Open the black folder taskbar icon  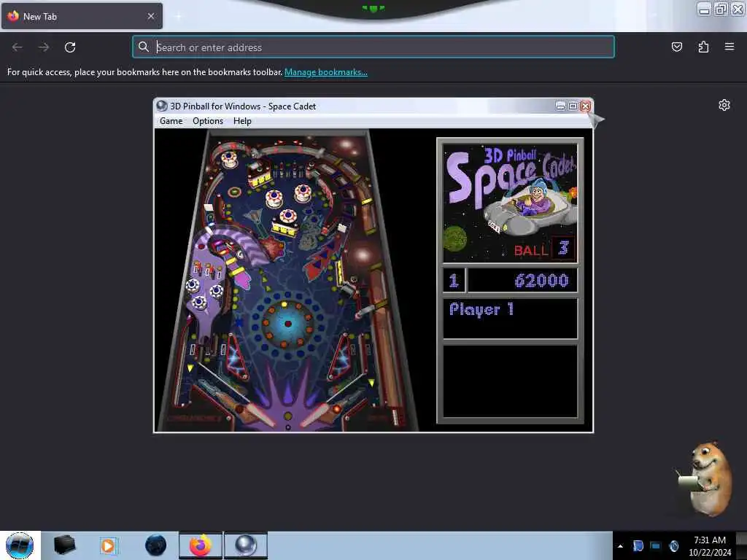(64, 545)
